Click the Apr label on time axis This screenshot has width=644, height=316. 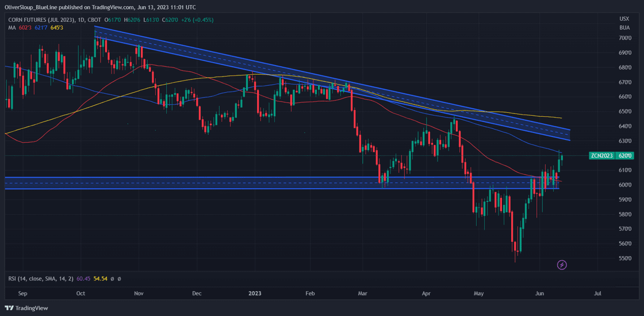pyautogui.click(x=427, y=294)
